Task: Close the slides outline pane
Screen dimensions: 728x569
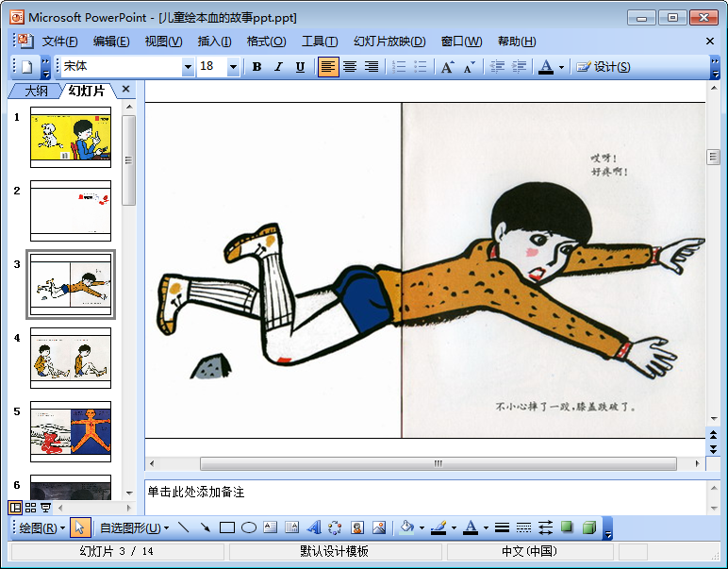Action: coord(125,89)
